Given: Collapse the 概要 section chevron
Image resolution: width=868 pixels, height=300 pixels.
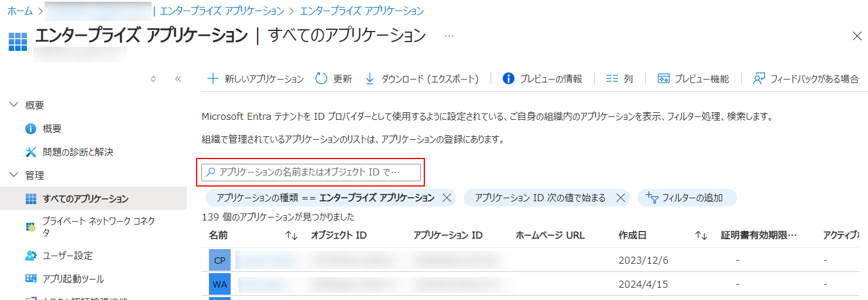Looking at the screenshot, I should 14,105.
